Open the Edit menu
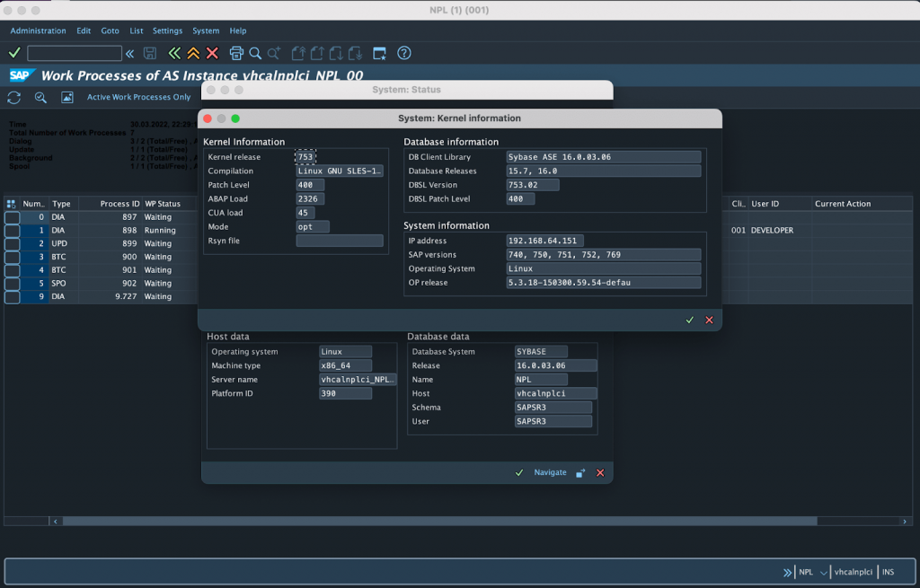This screenshot has height=588, width=920. click(x=84, y=31)
